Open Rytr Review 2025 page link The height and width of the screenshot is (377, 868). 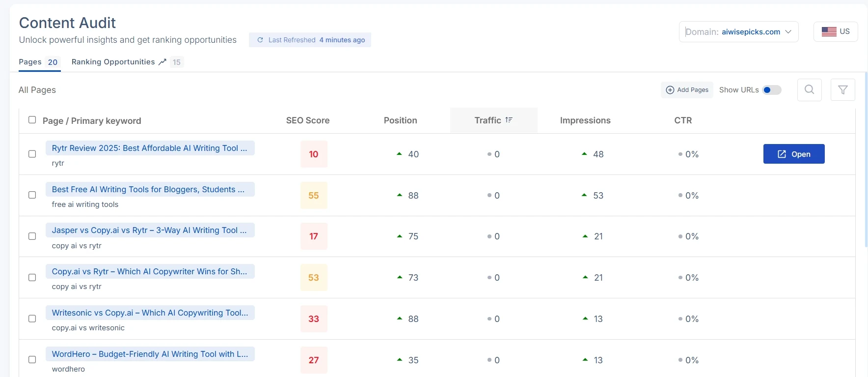[x=150, y=148]
